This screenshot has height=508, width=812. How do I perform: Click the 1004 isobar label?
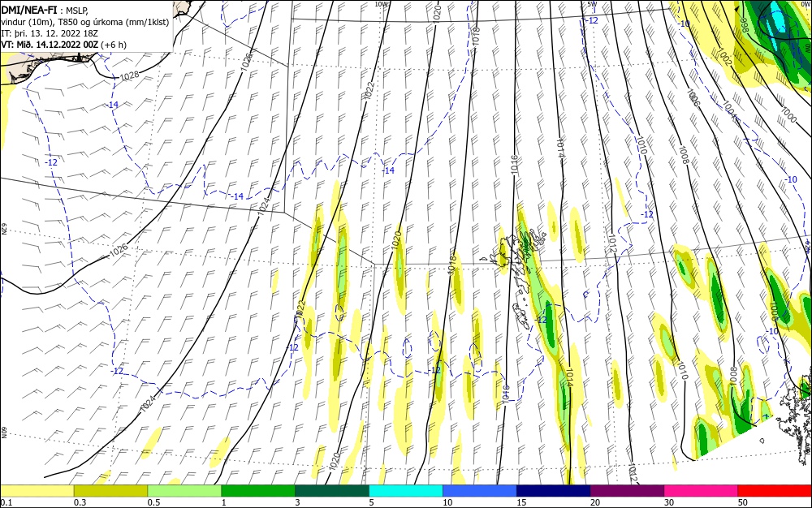pos(729,110)
